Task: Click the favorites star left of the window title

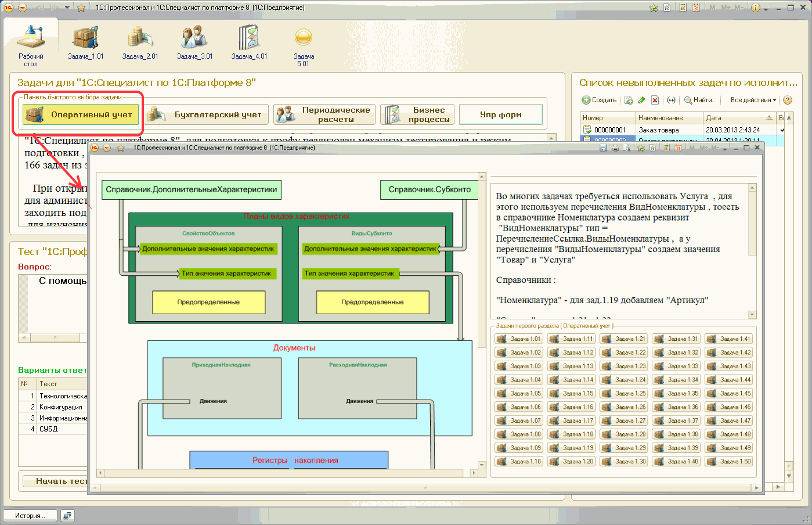Action: (x=81, y=8)
